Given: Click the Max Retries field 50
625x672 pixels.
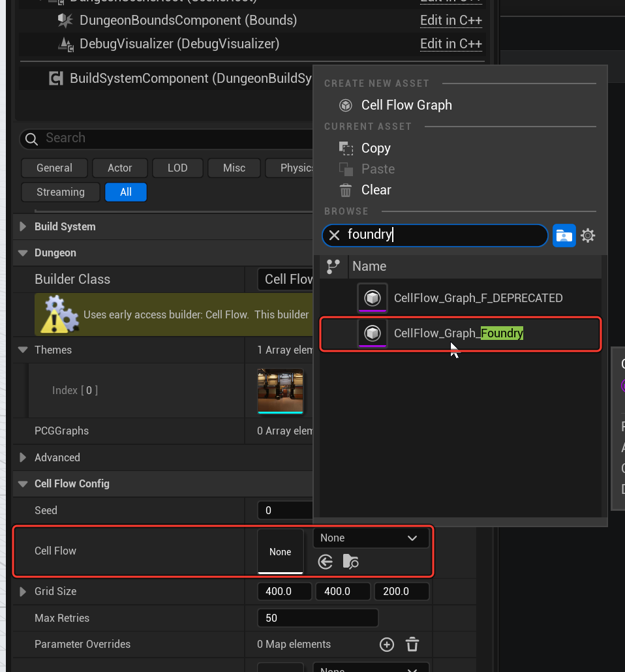Looking at the screenshot, I should 318,618.
